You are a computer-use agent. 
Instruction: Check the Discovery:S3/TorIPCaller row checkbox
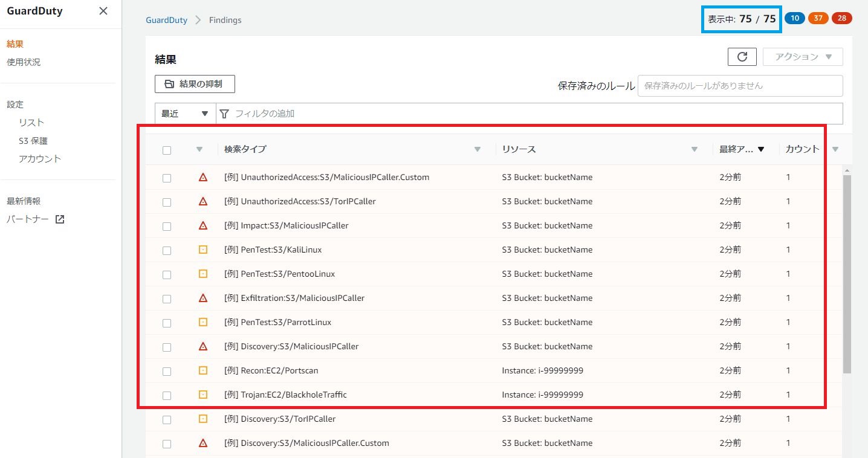(x=167, y=420)
